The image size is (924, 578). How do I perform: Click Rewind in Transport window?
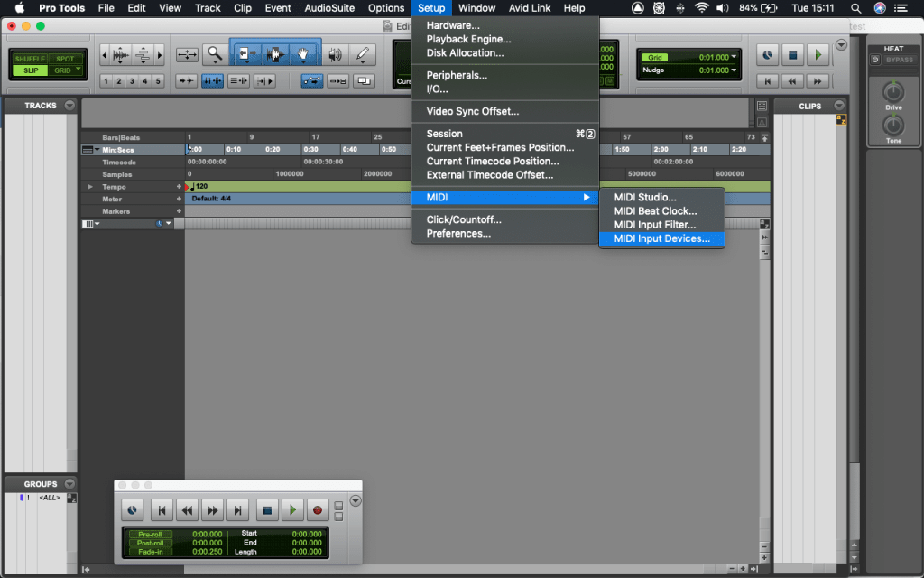(x=187, y=510)
